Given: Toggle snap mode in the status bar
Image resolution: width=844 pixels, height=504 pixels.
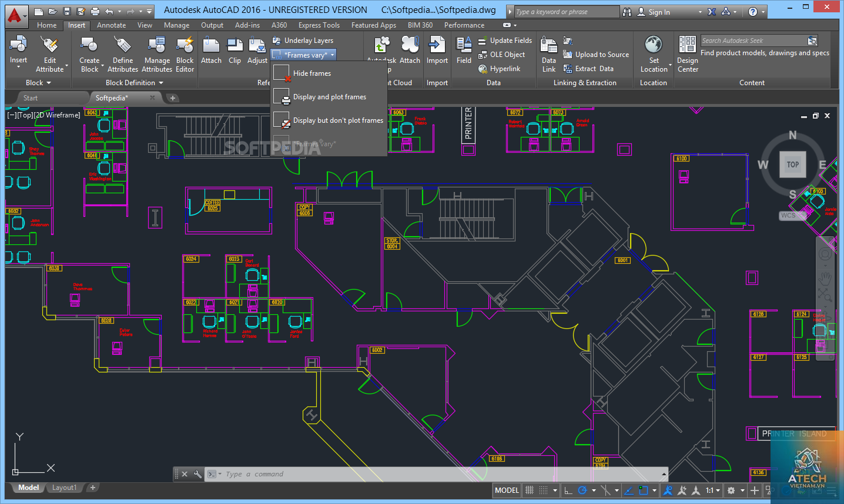Looking at the screenshot, I should (543, 490).
